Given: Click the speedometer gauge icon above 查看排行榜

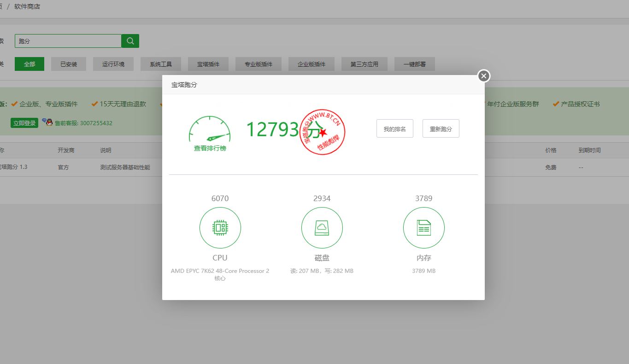Looking at the screenshot, I should click(x=210, y=127).
